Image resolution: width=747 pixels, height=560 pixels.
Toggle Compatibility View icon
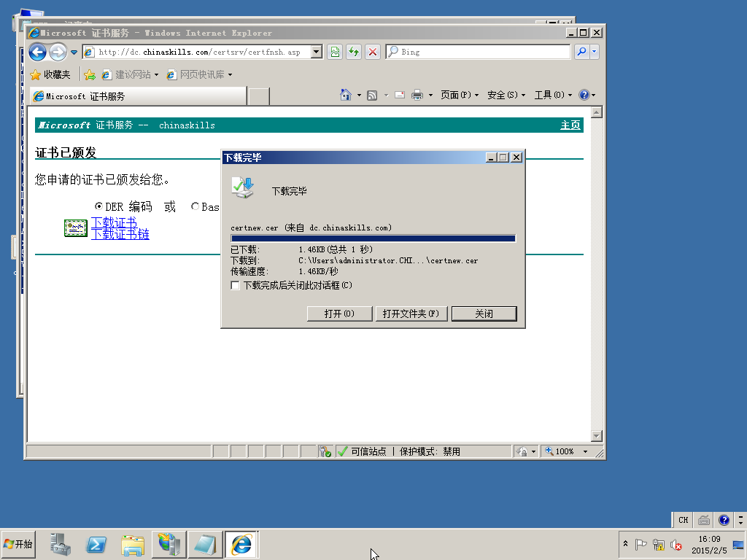(x=335, y=52)
